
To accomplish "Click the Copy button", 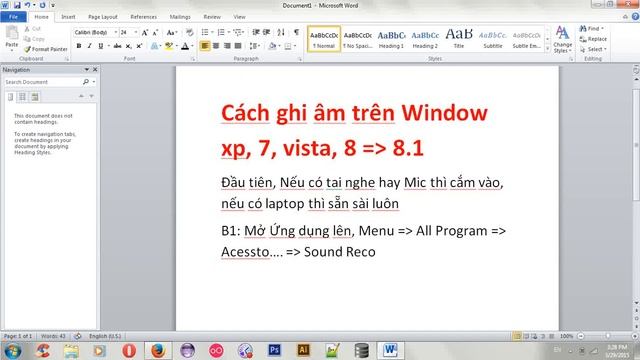I will click(x=34, y=39).
